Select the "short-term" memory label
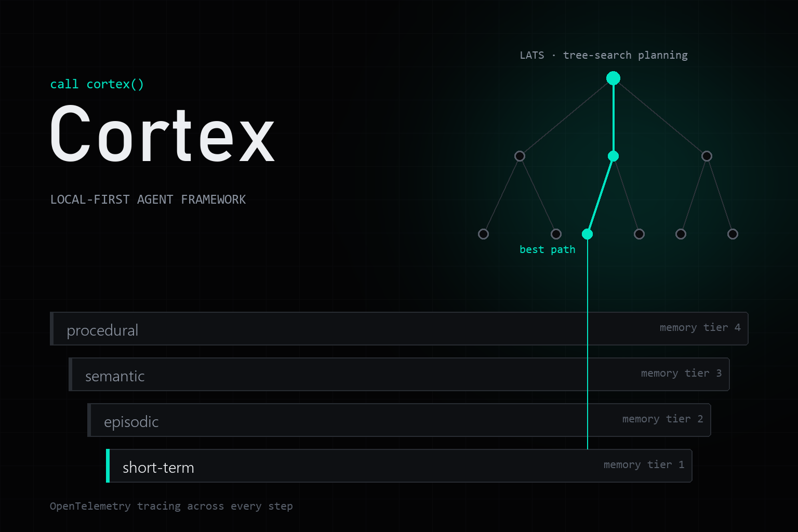This screenshot has height=532, width=798. pos(158,468)
